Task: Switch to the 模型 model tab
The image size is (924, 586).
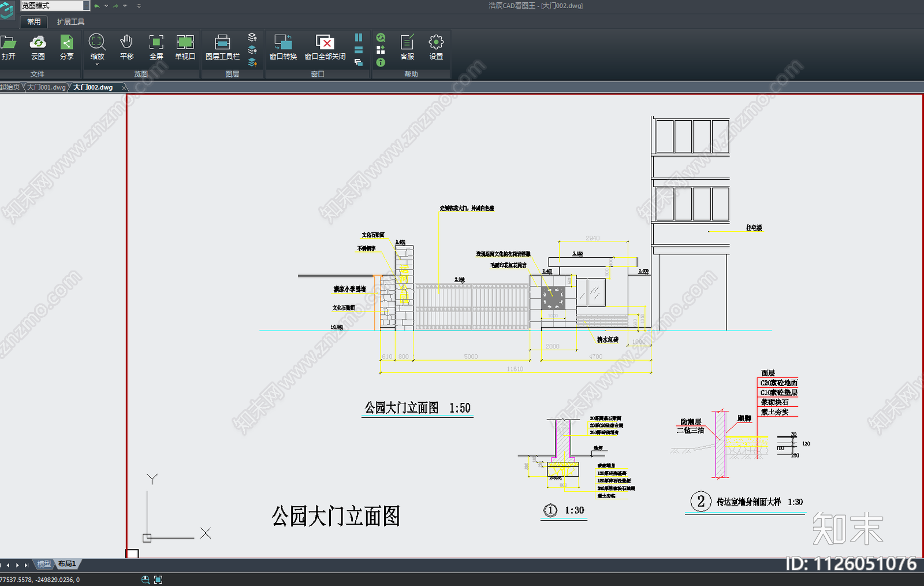Action: (44, 564)
